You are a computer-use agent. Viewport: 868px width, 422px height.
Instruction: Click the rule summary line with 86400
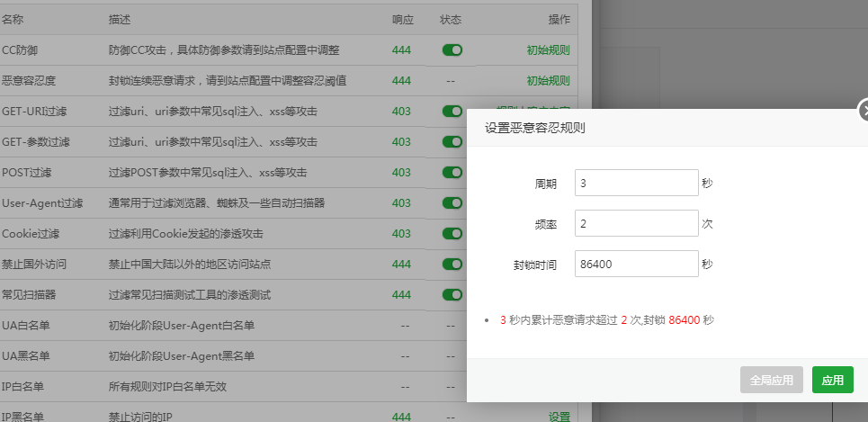tap(607, 320)
